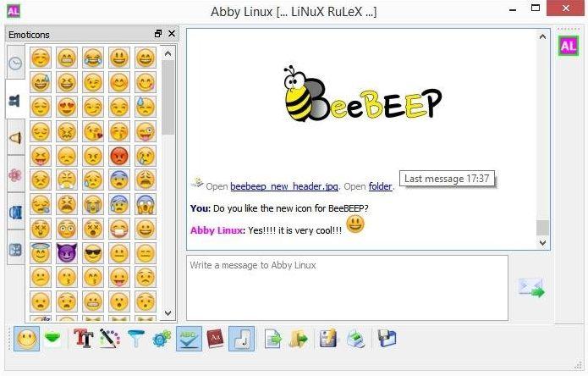The image size is (588, 376).
Task: Insert the winking tongue-out emoticon
Action: click(146, 131)
